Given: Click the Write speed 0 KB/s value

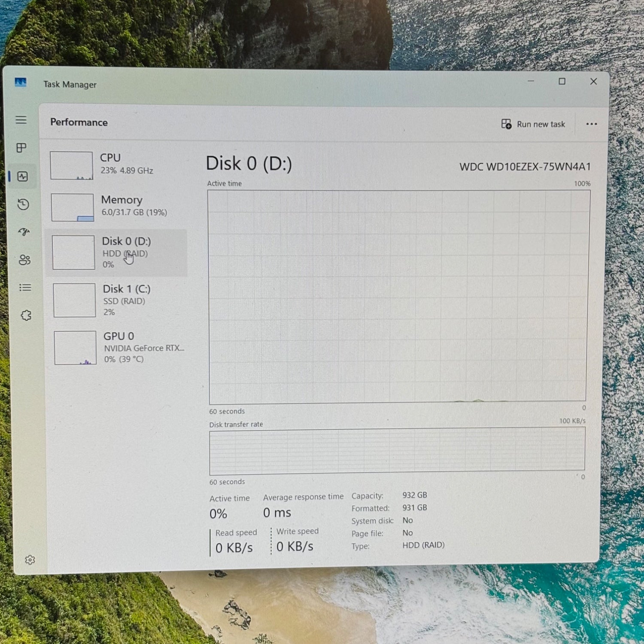Looking at the screenshot, I should [295, 547].
